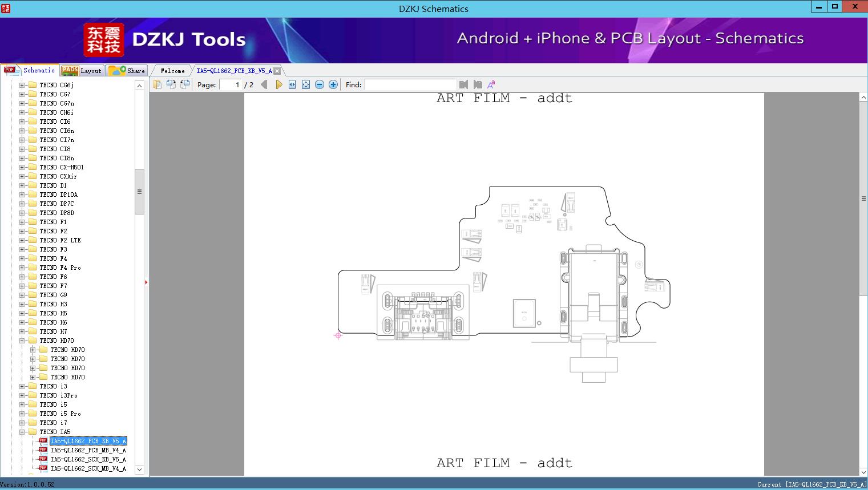Find previous match icon
The width and height of the screenshot is (868, 490).
463,84
